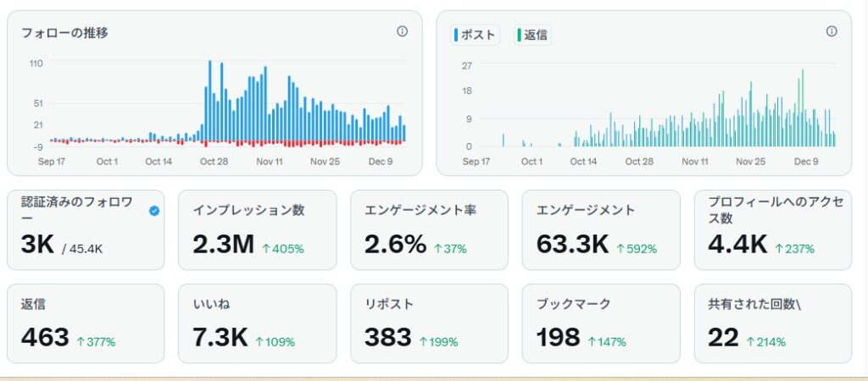Viewport: 868px width, 381px height.
Task: Toggle the 返信 legend series
Action: point(533,36)
